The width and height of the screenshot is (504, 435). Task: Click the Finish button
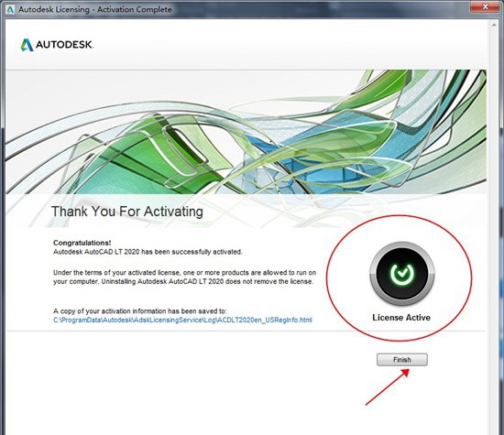point(401,360)
